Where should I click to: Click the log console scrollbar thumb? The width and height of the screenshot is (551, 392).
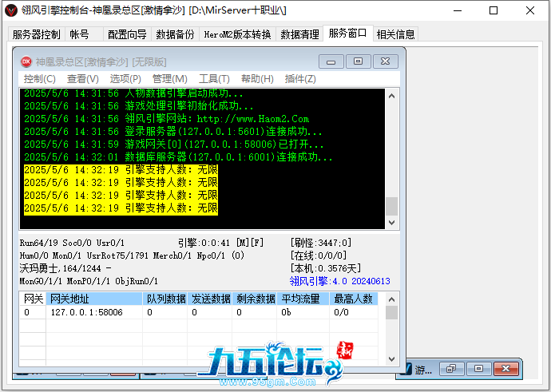click(392, 206)
